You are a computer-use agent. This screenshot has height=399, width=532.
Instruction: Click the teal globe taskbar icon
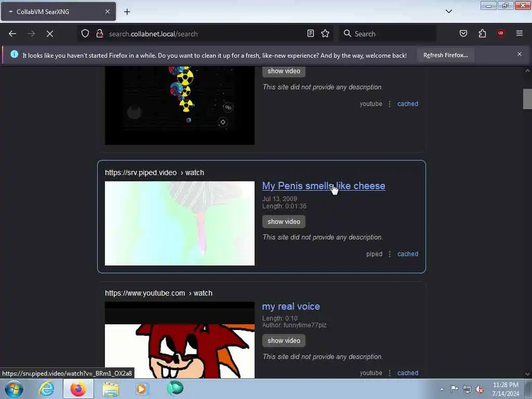coord(175,388)
